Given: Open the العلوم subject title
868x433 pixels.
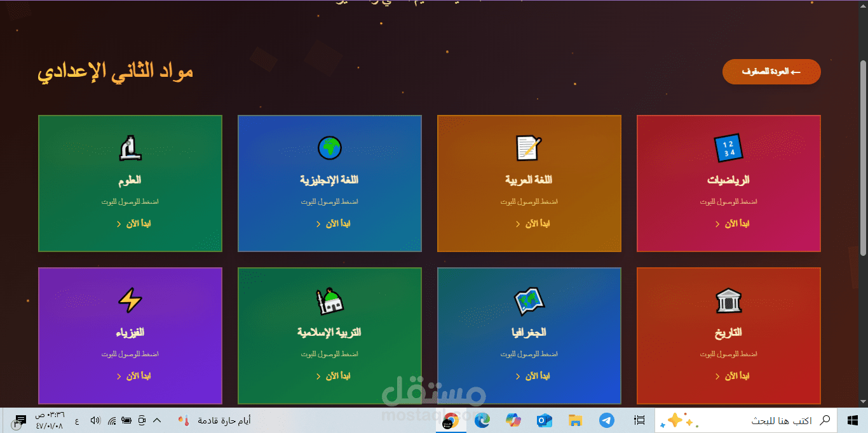Looking at the screenshot, I should pos(130,180).
